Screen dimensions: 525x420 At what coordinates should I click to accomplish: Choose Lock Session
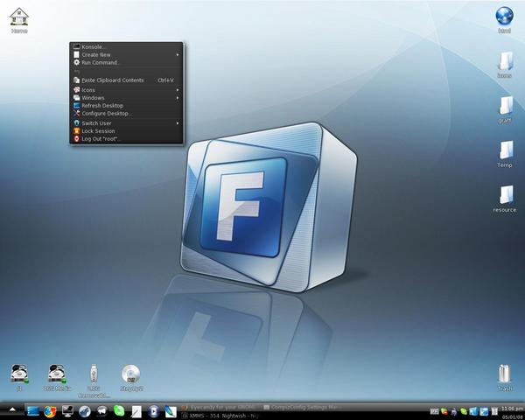coord(127,131)
